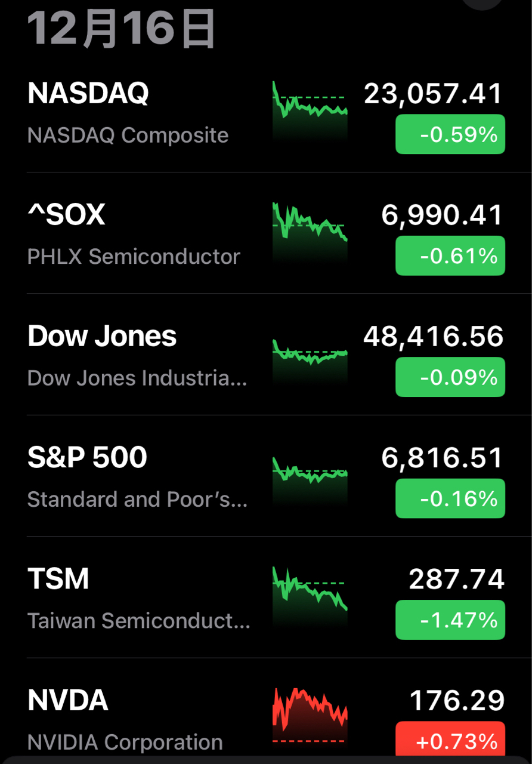Screen dimensions: 532x764
Task: Toggle the NASDAQ -0.59% change badge
Action: [450, 134]
